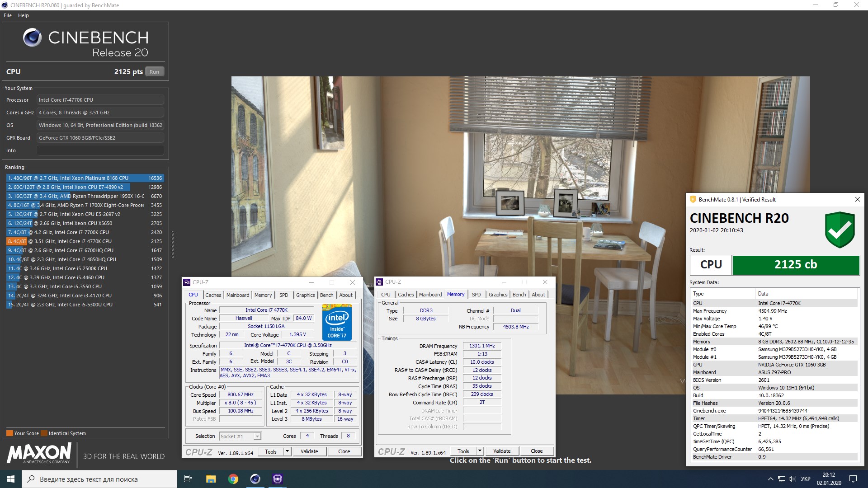Click the Cinebench logo icon
Viewport: 868px width, 488px height.
[x=32, y=38]
